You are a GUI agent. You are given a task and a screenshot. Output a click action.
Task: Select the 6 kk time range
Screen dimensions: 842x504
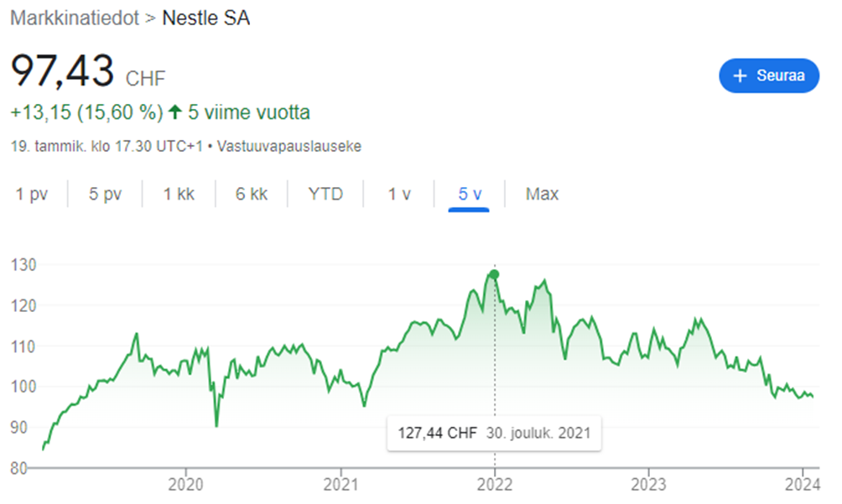point(252,195)
